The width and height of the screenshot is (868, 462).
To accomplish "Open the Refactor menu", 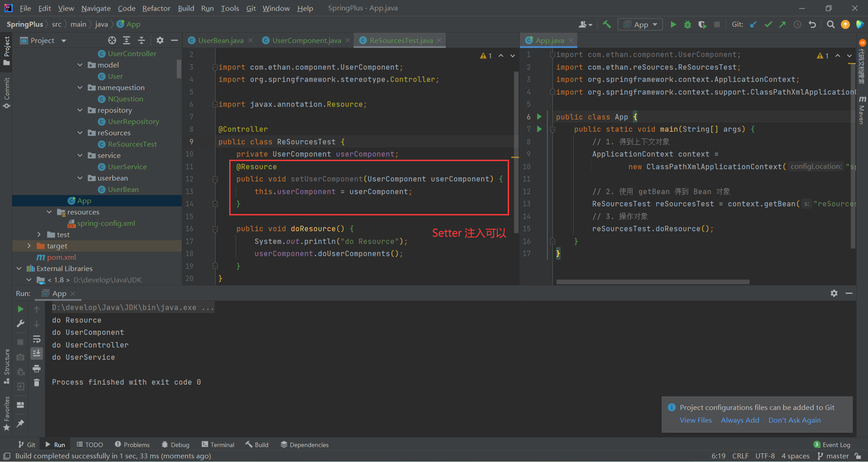I will click(x=156, y=8).
